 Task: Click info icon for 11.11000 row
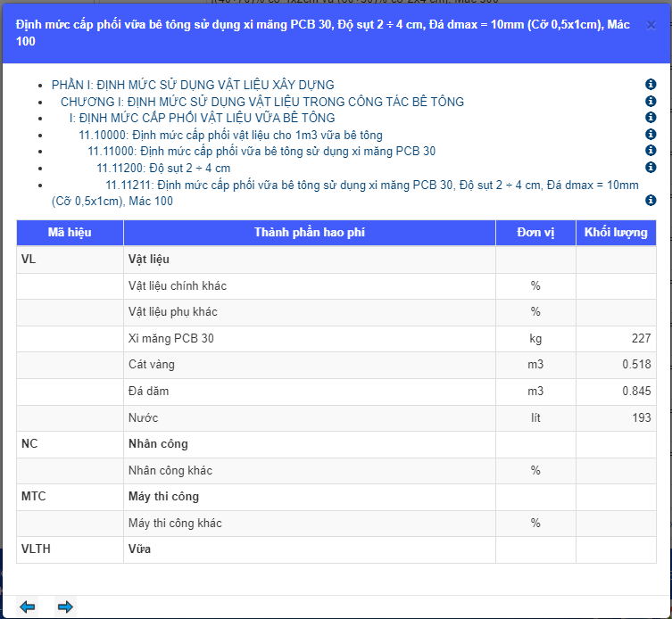(x=651, y=151)
